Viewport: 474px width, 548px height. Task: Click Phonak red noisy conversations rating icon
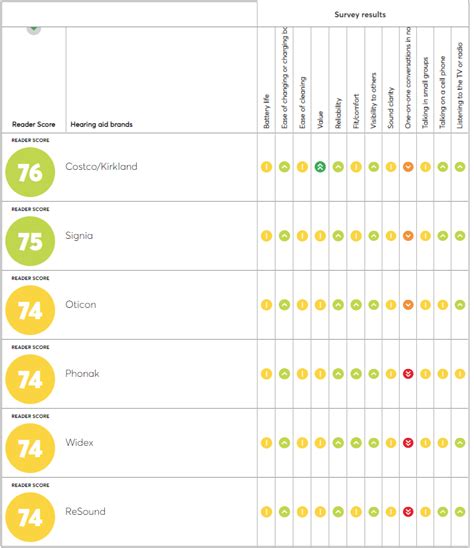[408, 374]
